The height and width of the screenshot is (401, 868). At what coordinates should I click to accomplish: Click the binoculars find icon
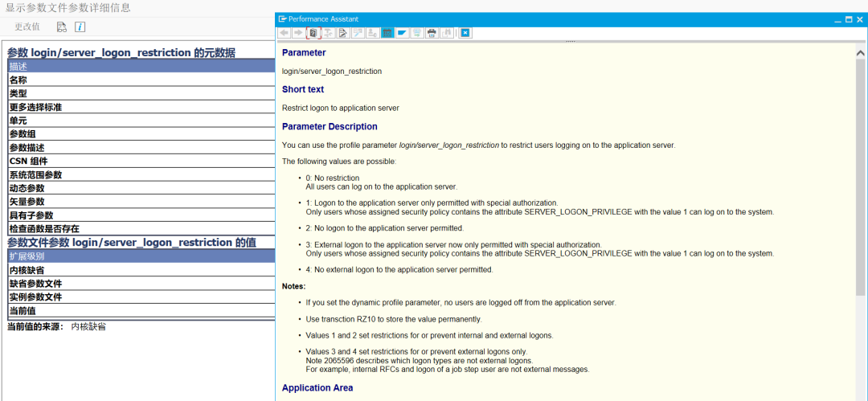[446, 33]
